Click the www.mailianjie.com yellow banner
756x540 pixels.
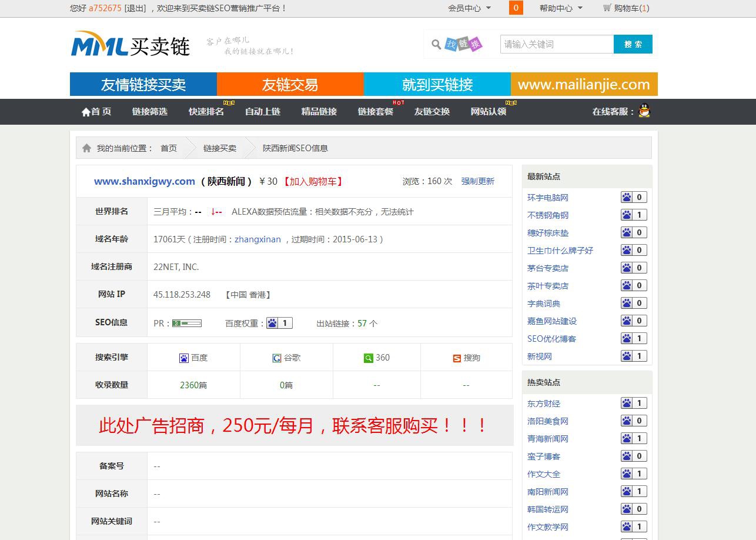tap(584, 84)
